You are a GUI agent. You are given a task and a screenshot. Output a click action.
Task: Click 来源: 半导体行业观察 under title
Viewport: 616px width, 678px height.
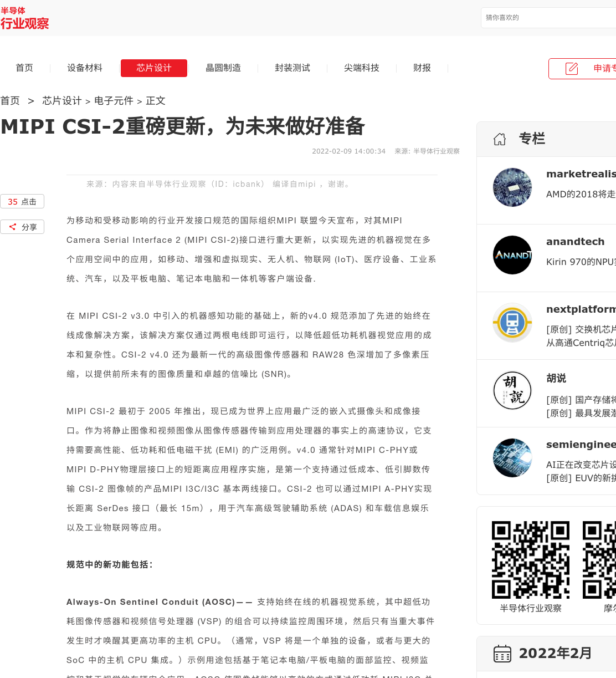(x=427, y=151)
